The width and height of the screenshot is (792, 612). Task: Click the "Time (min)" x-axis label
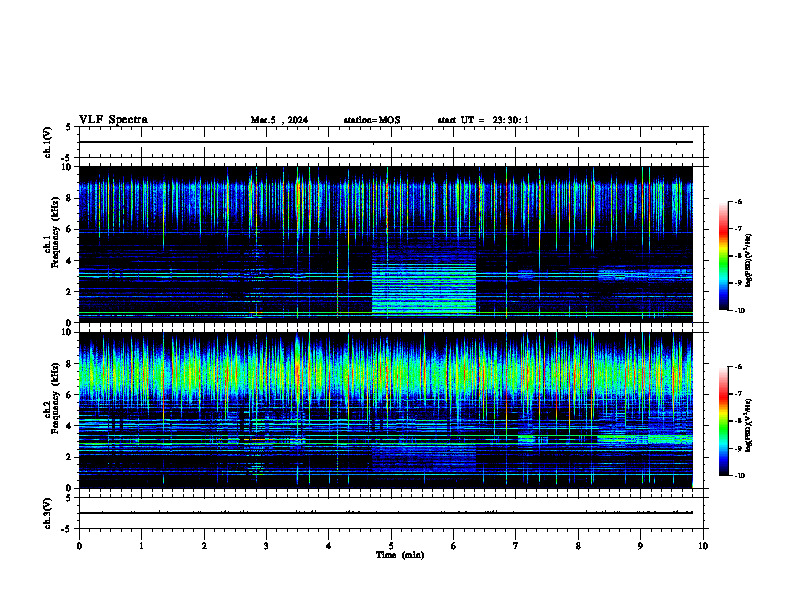(x=400, y=555)
